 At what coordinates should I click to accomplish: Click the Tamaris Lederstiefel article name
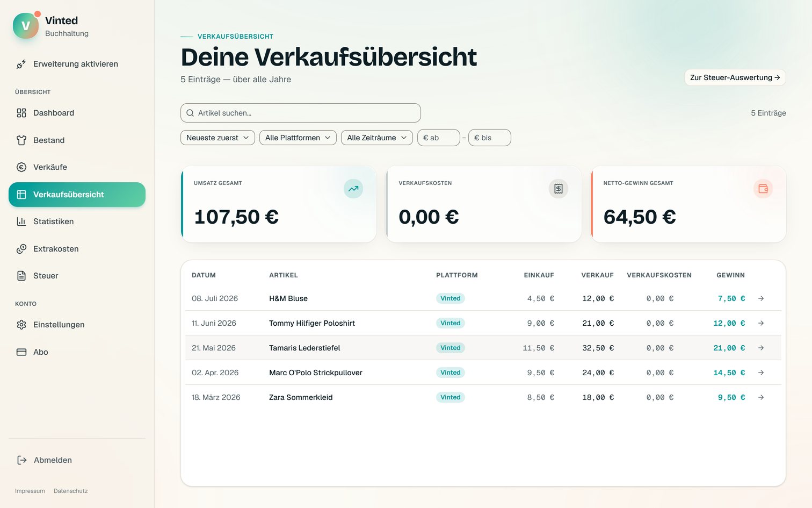pyautogui.click(x=305, y=348)
